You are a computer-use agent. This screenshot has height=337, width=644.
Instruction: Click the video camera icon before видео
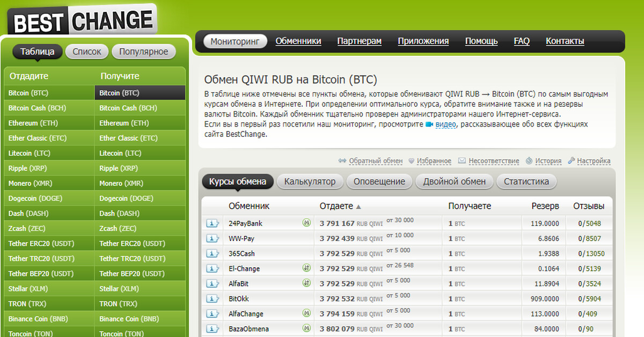[429, 124]
